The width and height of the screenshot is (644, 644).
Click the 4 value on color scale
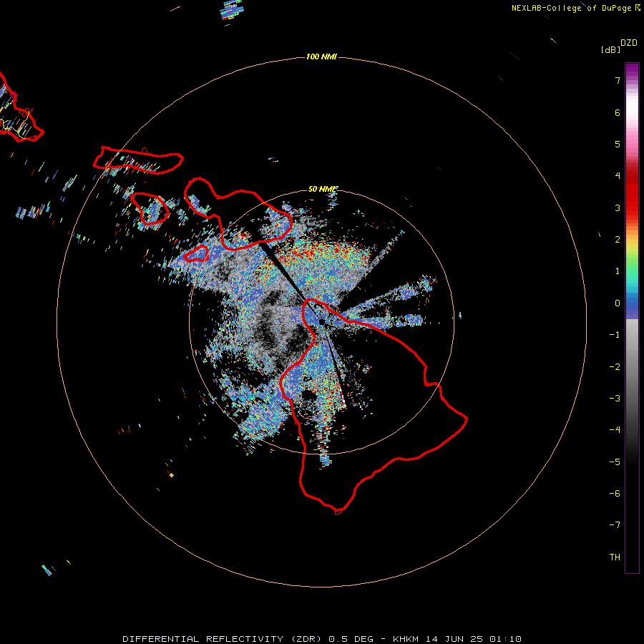coord(618,176)
